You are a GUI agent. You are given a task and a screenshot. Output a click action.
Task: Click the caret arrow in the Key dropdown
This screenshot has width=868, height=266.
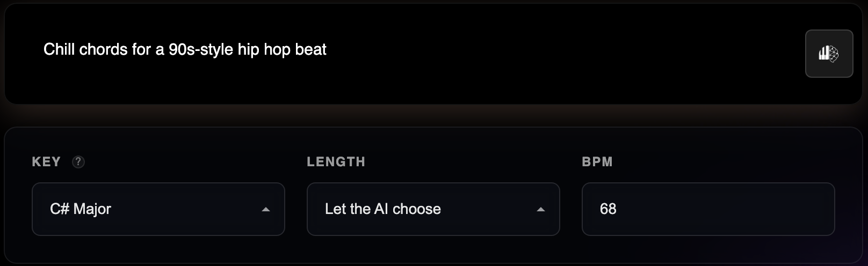tap(266, 209)
